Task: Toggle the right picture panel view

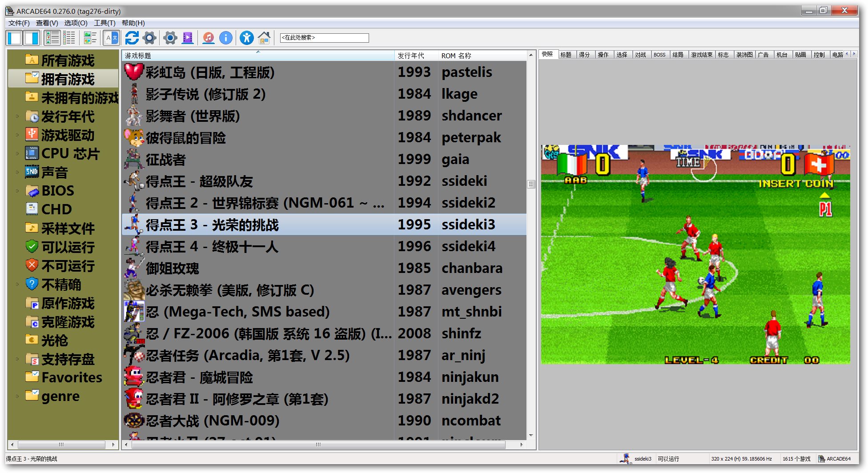Action: click(32, 38)
